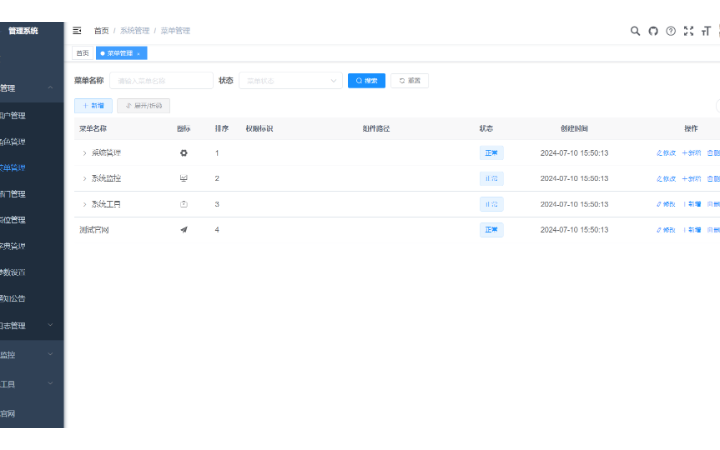Viewport: 720px width, 450px height.
Task: Click the 权限标识 column header
Action: (x=259, y=129)
